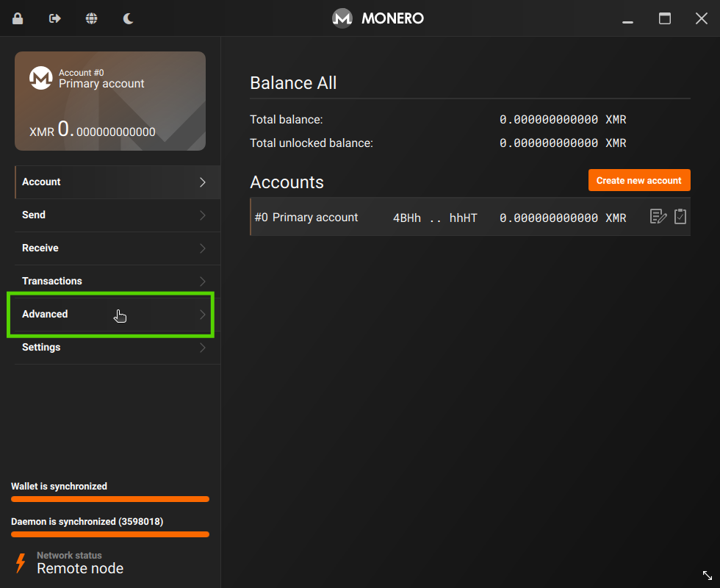Image resolution: width=720 pixels, height=588 pixels.
Task: Click the edit account name icon
Action: pyautogui.click(x=657, y=216)
